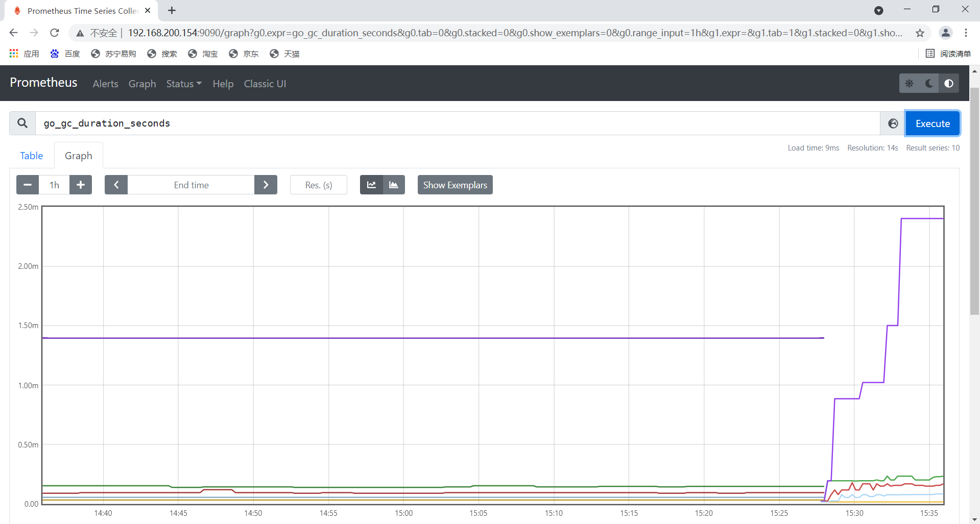Click the not-secure warning icon
The height and width of the screenshot is (524, 980).
(x=80, y=33)
